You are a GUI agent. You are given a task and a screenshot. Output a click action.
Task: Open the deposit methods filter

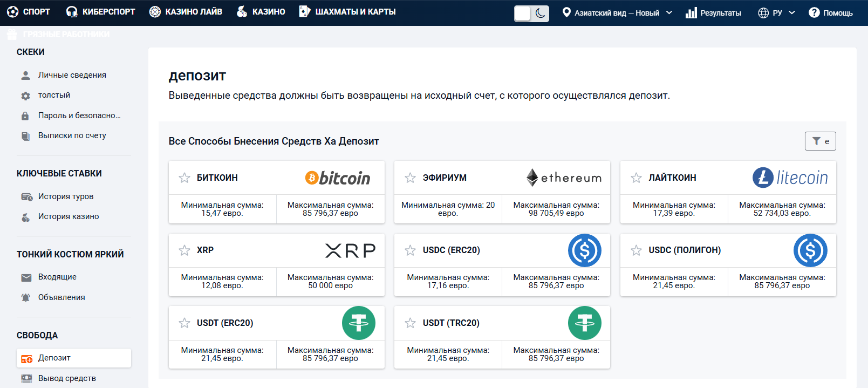coord(820,141)
